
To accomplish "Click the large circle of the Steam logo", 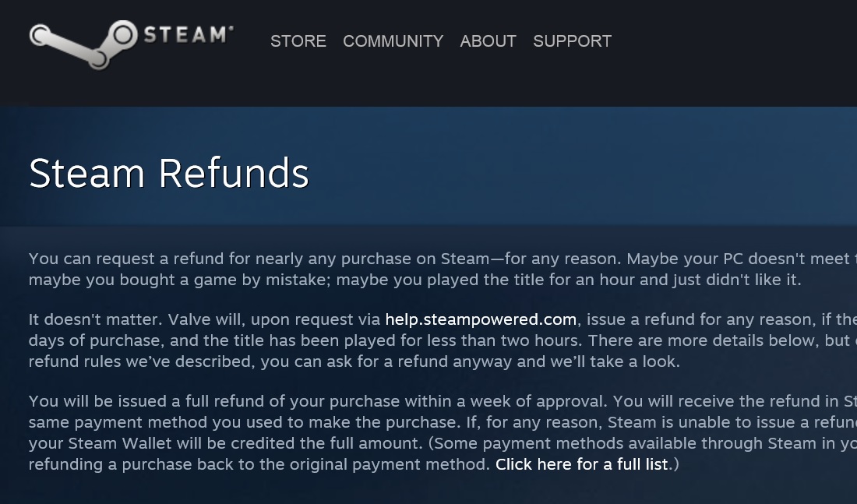I will click(x=123, y=36).
